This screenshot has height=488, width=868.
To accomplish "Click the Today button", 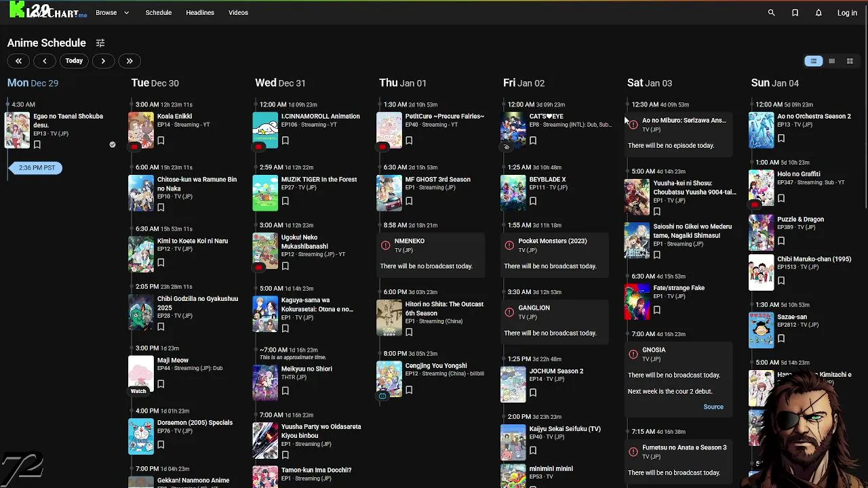I will [x=74, y=61].
